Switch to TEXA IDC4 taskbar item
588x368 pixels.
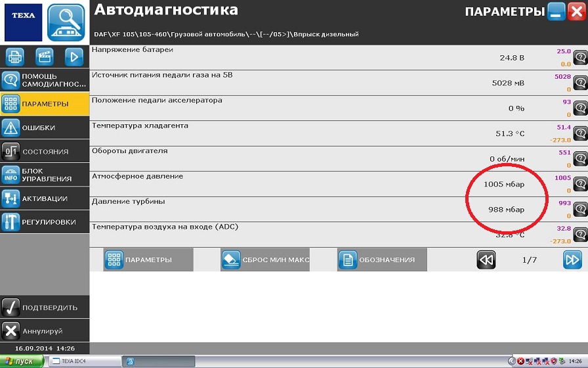pos(85,361)
